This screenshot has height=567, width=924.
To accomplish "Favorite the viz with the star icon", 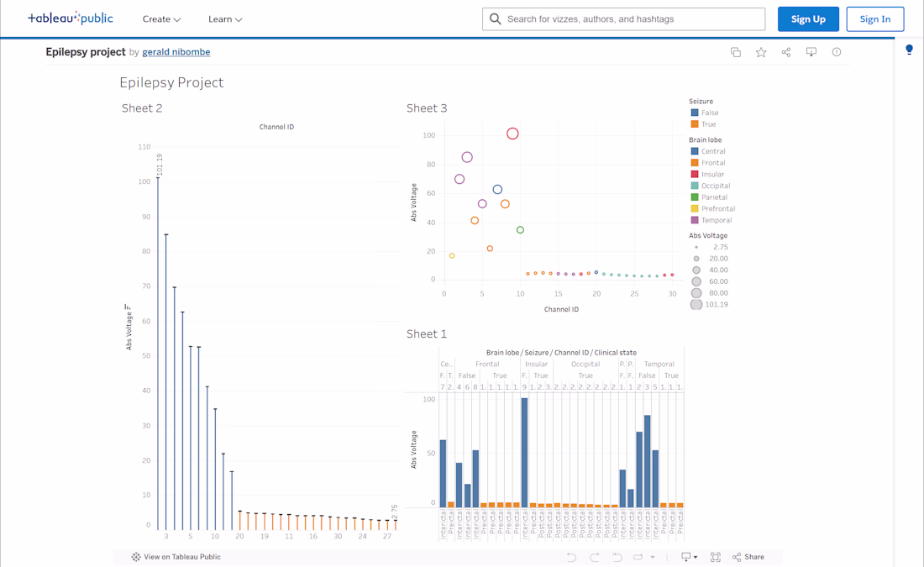I will tap(761, 52).
